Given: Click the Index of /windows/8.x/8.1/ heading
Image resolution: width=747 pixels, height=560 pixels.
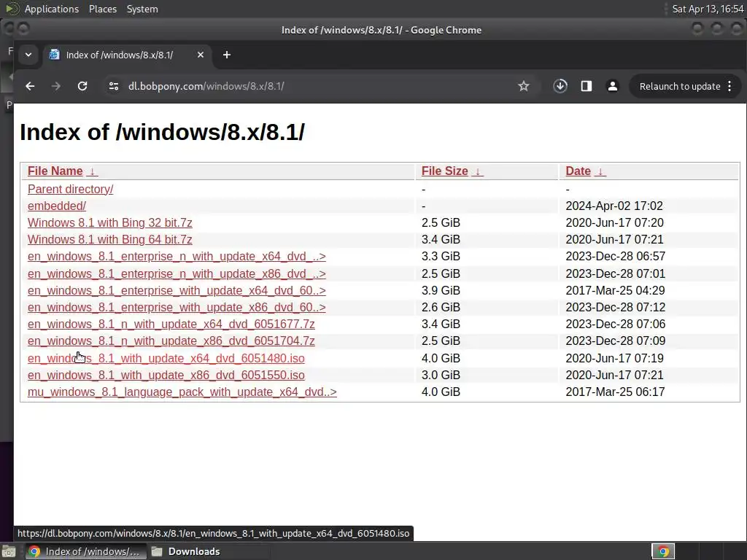Looking at the screenshot, I should [162, 132].
